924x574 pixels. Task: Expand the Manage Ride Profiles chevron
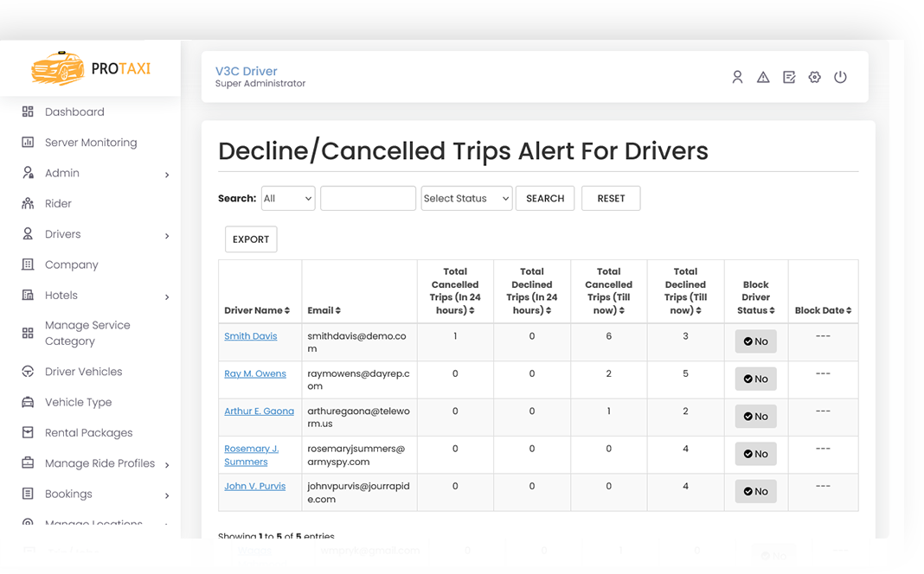[x=167, y=465]
